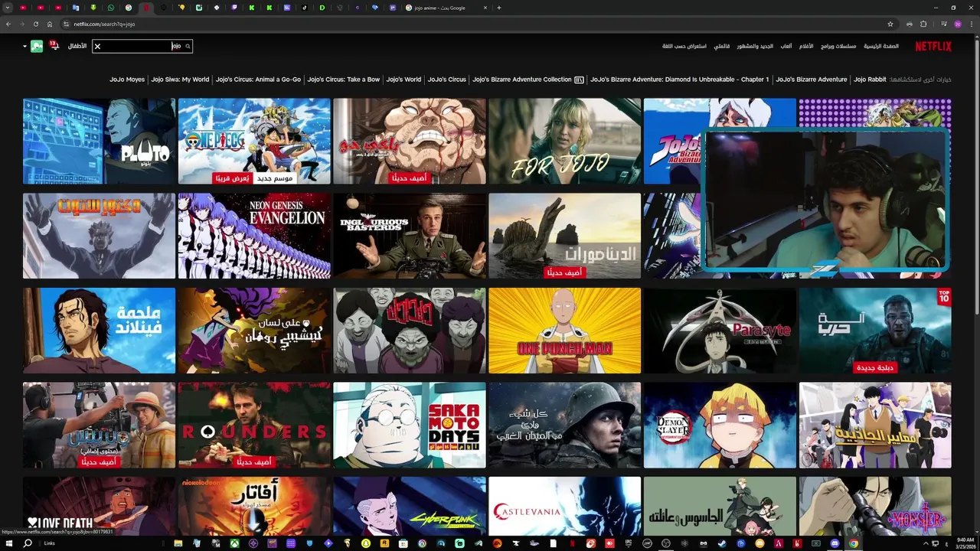Screen dimensions: 980x551
Task: Click the browser Back arrow
Action: [8, 24]
